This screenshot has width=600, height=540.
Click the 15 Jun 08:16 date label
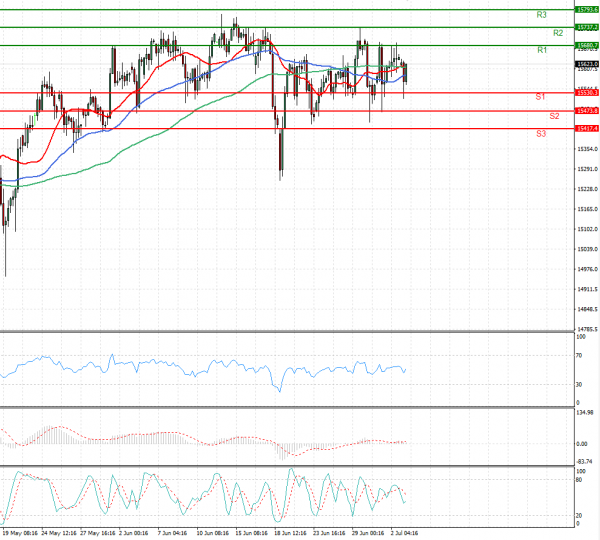(251, 533)
